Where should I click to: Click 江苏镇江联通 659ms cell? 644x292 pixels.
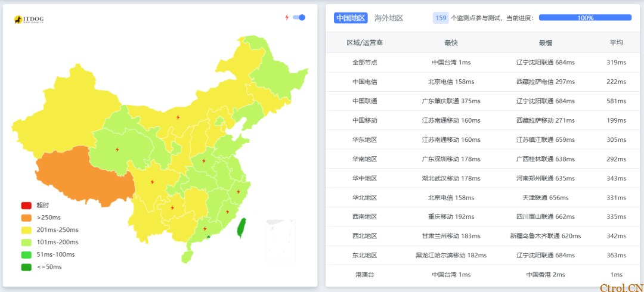pyautogui.click(x=546, y=139)
